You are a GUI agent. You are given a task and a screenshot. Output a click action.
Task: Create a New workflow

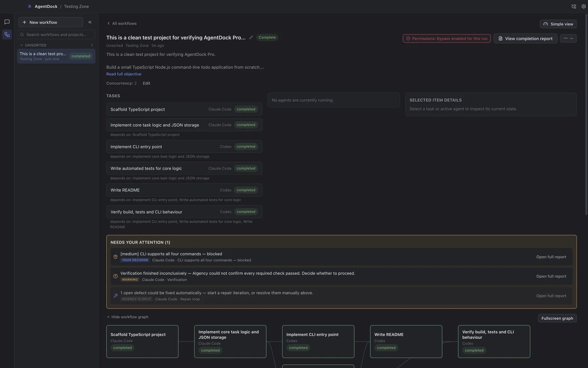pos(51,22)
